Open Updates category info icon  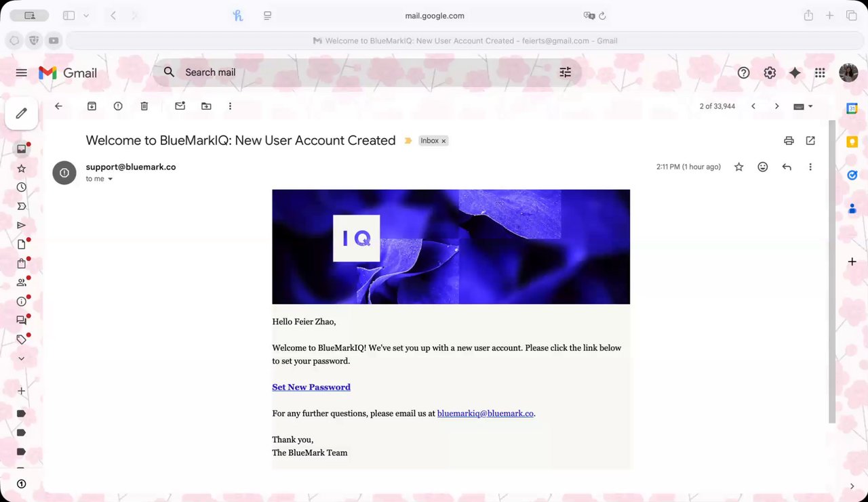pyautogui.click(x=22, y=301)
